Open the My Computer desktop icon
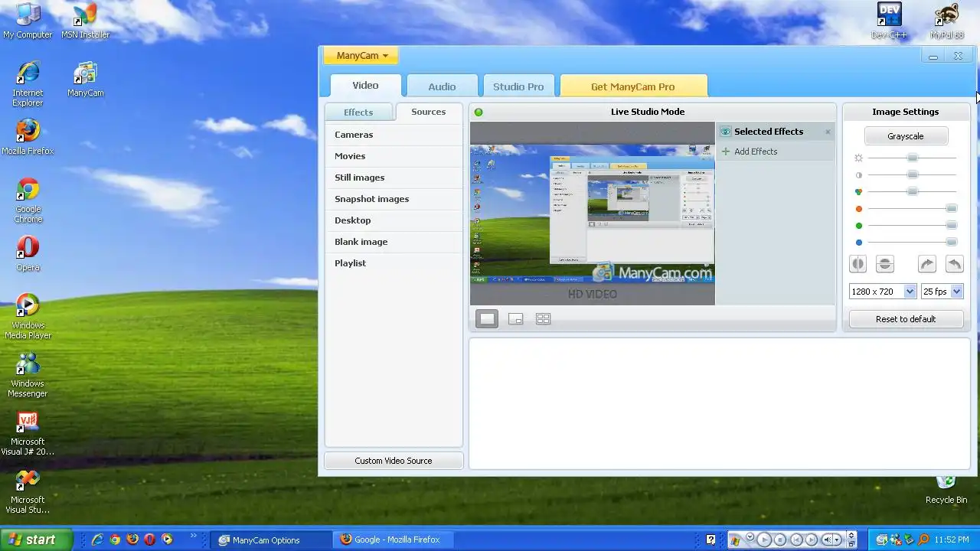Screen dimensions: 980x551 click(28, 21)
